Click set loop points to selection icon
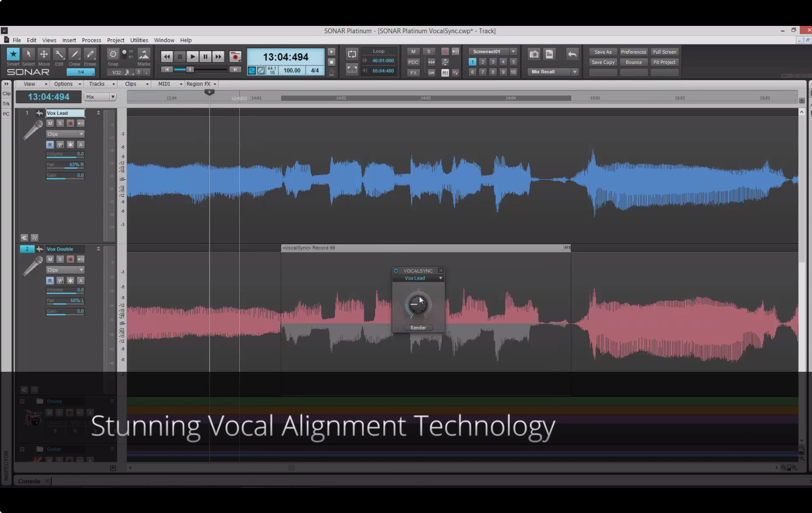The image size is (812, 513). coord(352,70)
